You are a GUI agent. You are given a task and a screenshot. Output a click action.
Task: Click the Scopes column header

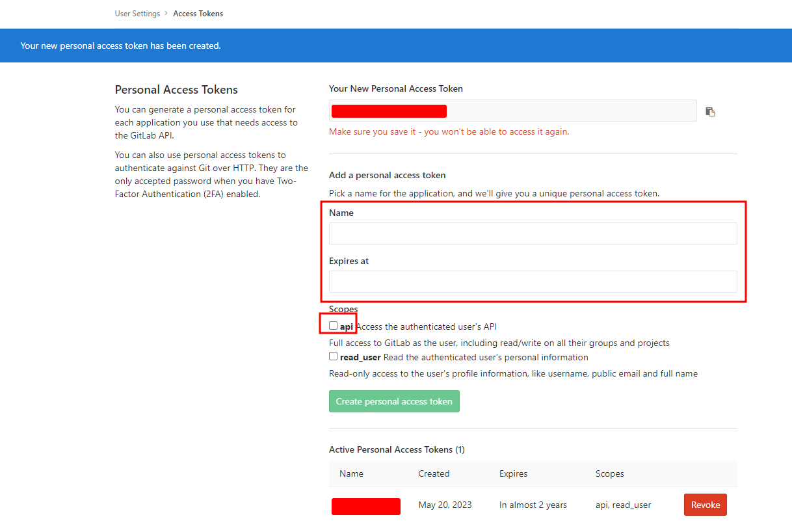(x=610, y=473)
